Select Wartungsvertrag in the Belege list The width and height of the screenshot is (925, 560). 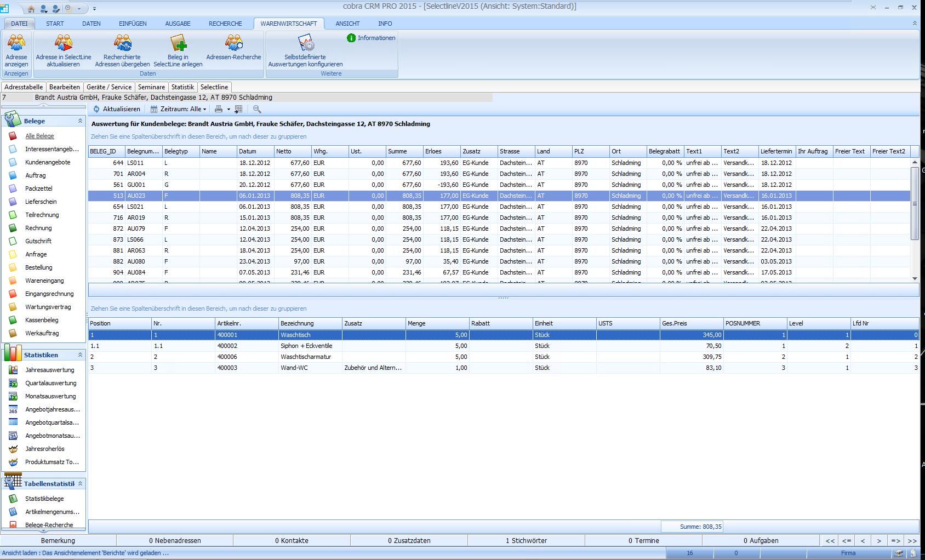(x=48, y=307)
